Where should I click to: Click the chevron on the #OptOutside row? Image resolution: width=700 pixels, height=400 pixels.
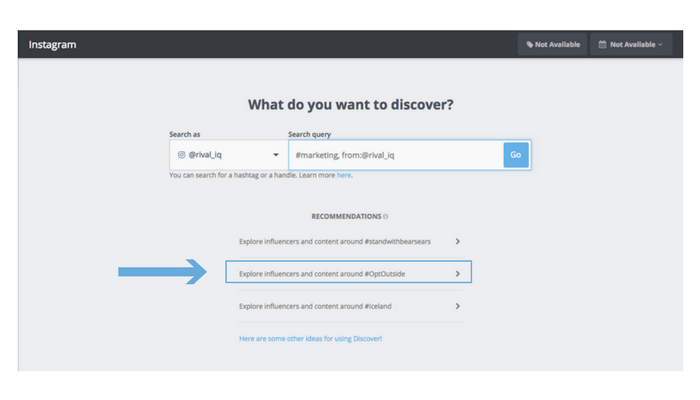[457, 273]
